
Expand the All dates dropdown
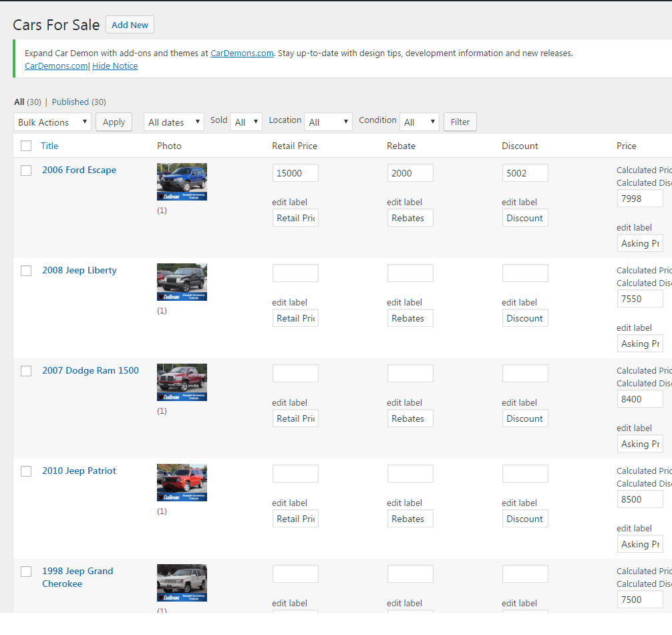click(174, 122)
